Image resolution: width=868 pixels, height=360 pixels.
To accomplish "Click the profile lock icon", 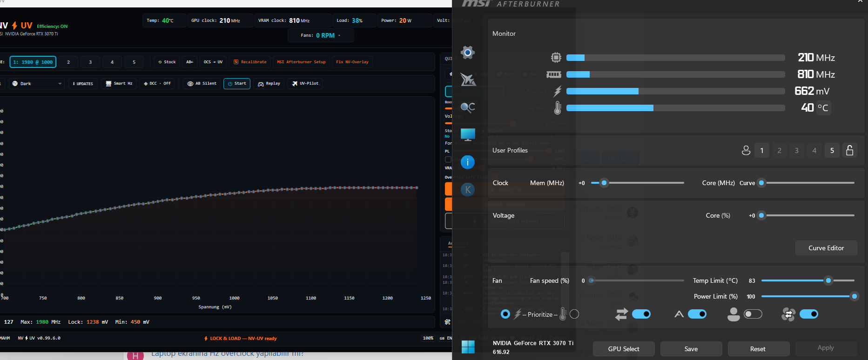I will (x=849, y=150).
